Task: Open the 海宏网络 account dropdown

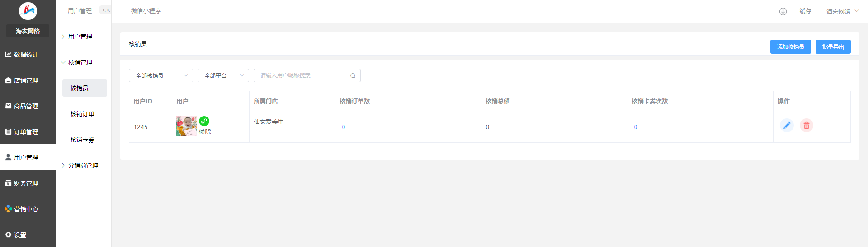Action: (842, 11)
